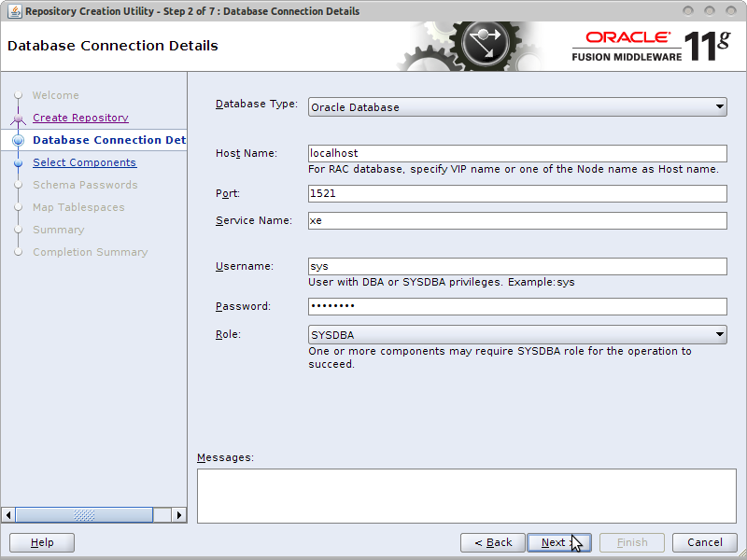
Task: Go to Create Repository step
Action: (x=80, y=118)
